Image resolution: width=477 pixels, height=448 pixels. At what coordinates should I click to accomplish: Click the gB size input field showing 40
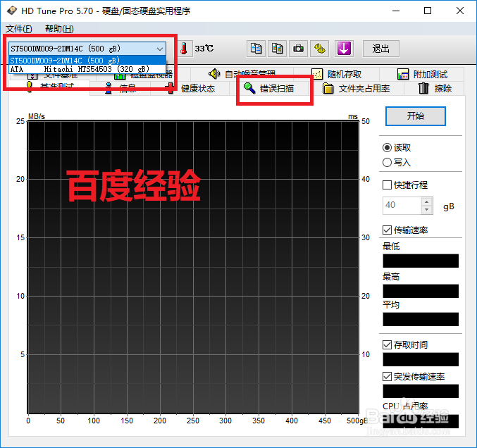coord(402,205)
